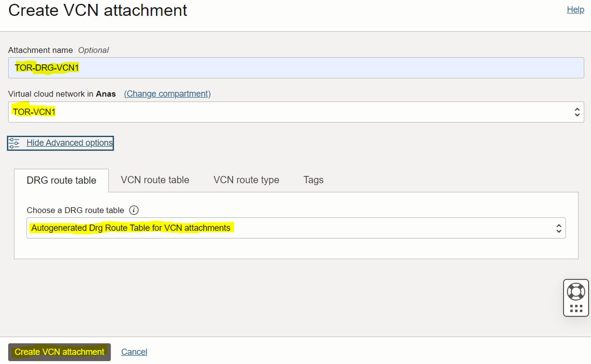This screenshot has height=364, width=591.
Task: Click the sliders icon beside Advanced options
Action: [x=14, y=143]
